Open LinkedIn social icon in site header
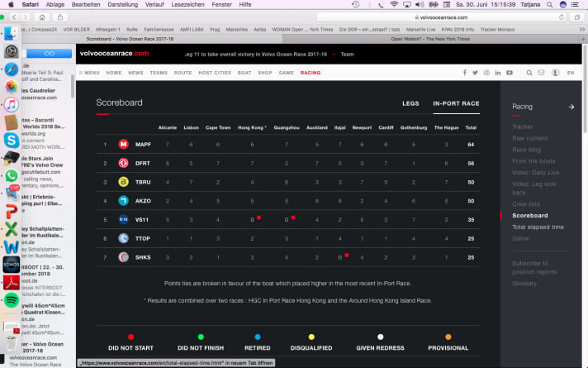Image resolution: width=588 pixels, height=368 pixels. click(x=498, y=73)
